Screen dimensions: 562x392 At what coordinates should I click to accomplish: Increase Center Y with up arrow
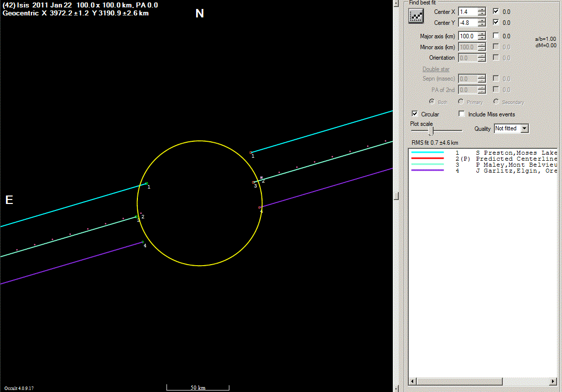pos(482,20)
